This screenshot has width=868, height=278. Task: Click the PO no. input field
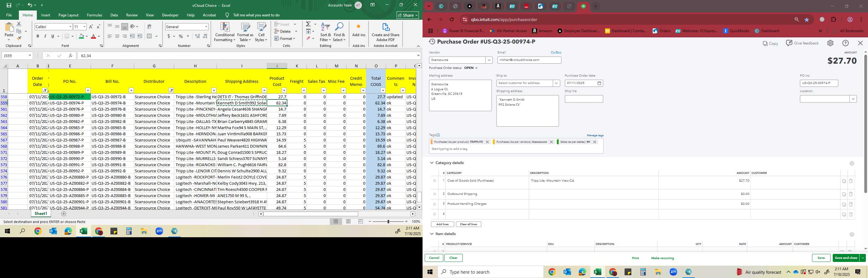819,83
